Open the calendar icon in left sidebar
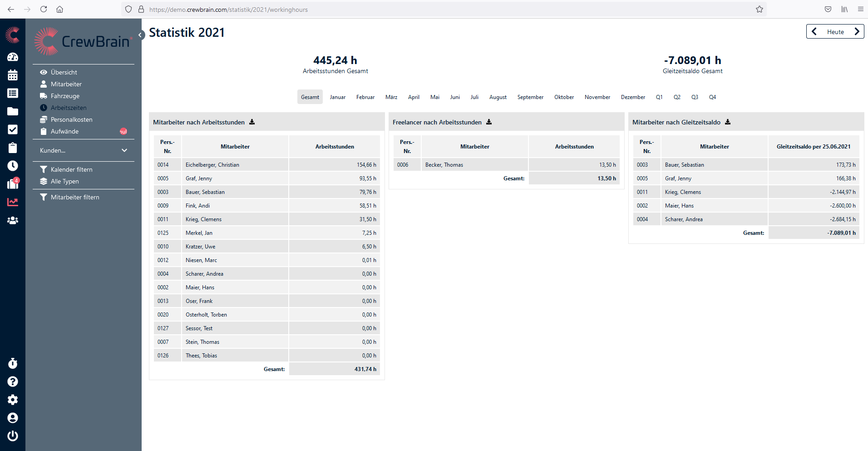 click(x=13, y=75)
